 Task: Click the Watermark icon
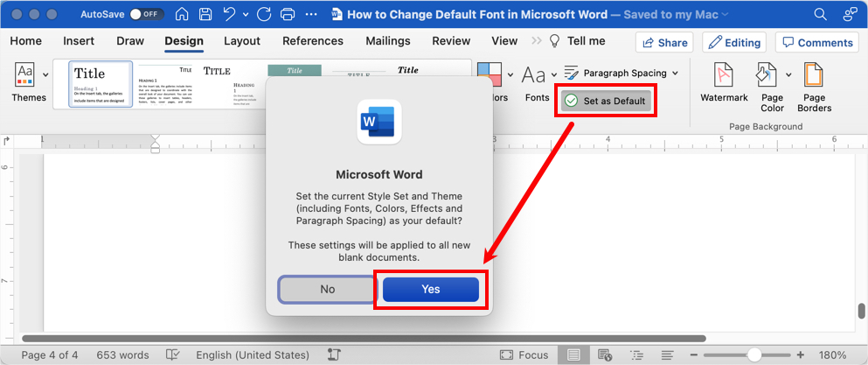click(x=724, y=75)
